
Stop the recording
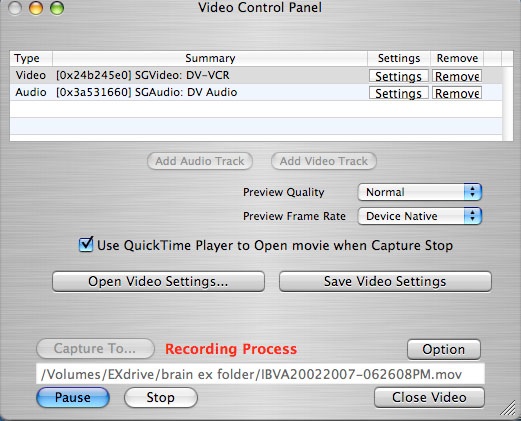click(161, 397)
